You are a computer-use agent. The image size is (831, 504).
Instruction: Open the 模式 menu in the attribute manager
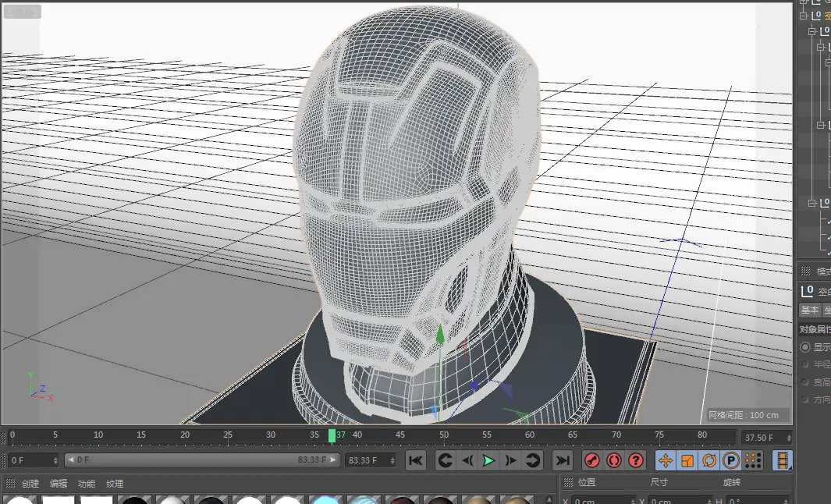pos(823,272)
